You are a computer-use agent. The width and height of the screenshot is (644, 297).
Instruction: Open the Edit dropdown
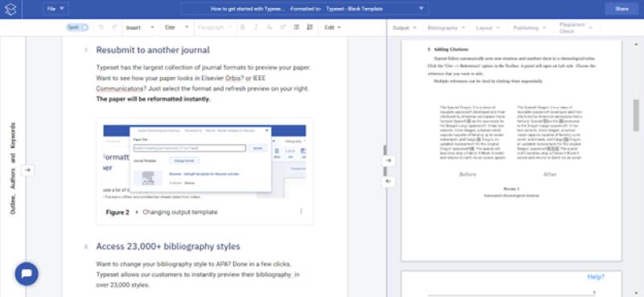click(332, 27)
